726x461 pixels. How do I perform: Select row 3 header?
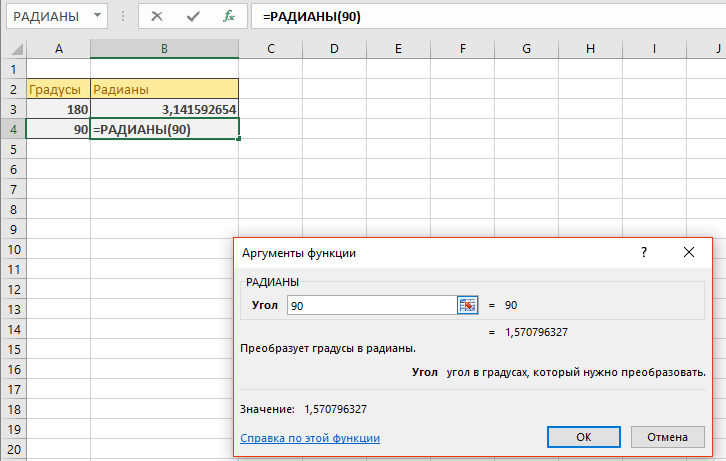[13, 109]
